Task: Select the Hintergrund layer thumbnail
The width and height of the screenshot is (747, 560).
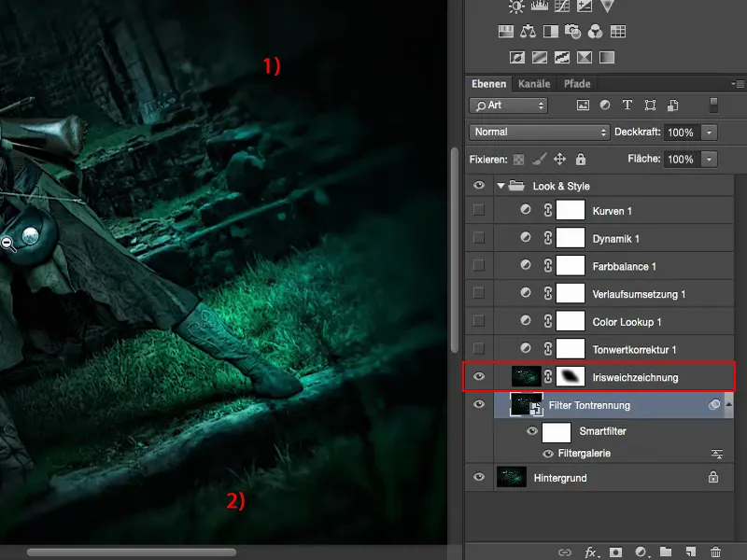Action: pyautogui.click(x=512, y=477)
